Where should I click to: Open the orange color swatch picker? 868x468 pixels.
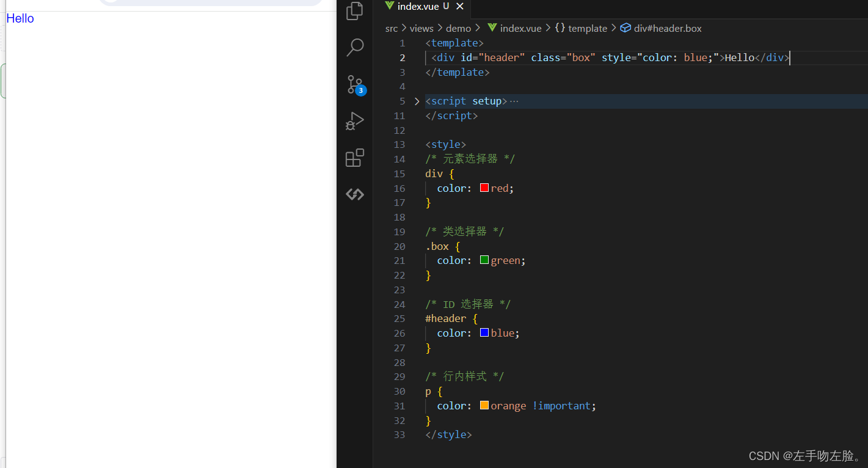(484, 406)
